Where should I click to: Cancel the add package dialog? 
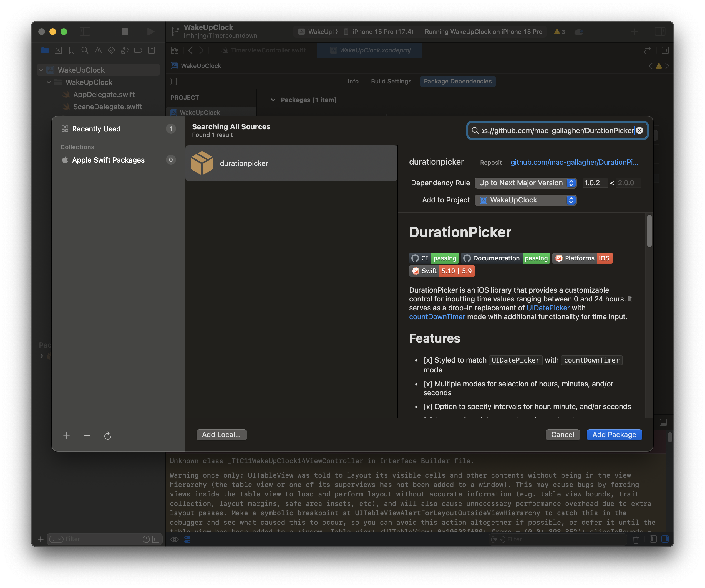click(562, 435)
